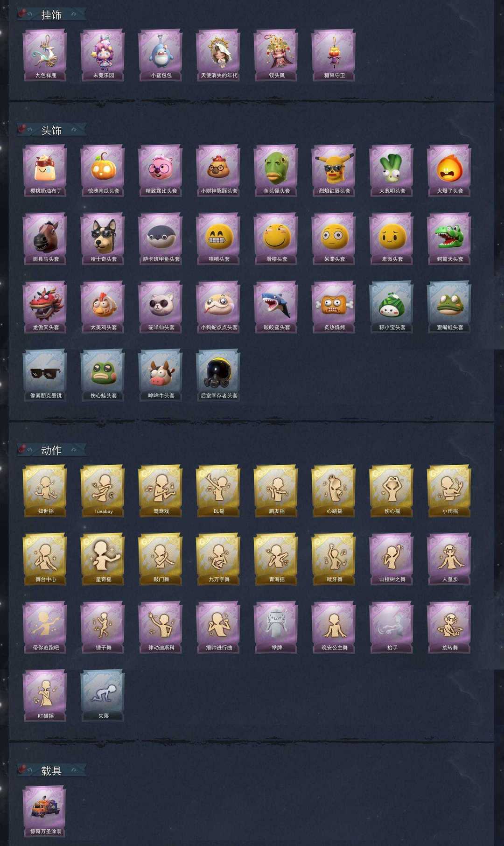Click the 动作 section header
504x846 pixels.
tap(51, 450)
